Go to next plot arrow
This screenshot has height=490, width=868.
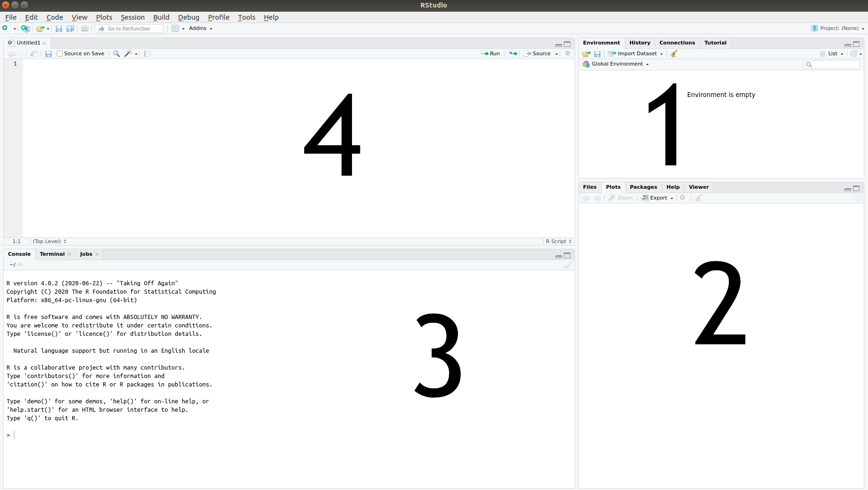(597, 198)
